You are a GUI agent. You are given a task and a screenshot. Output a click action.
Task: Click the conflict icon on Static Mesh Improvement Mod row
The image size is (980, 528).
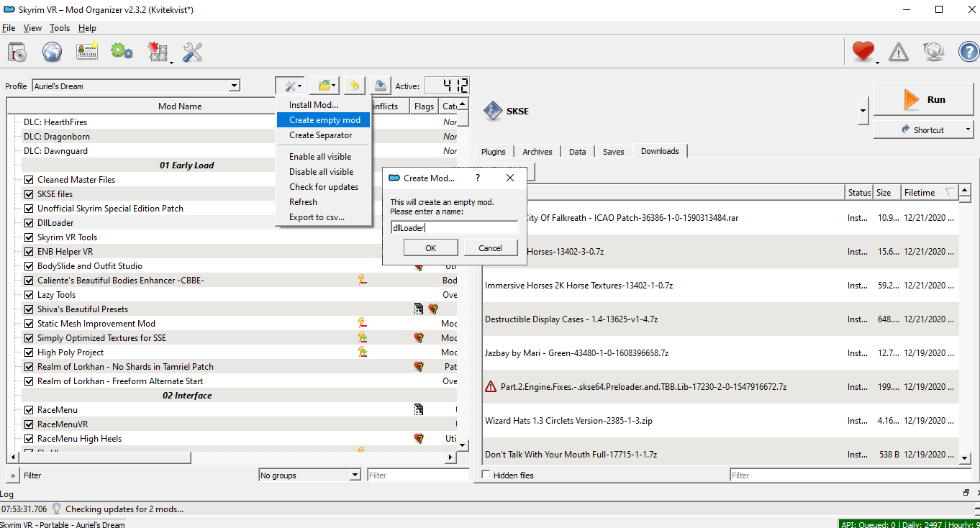[363, 323]
